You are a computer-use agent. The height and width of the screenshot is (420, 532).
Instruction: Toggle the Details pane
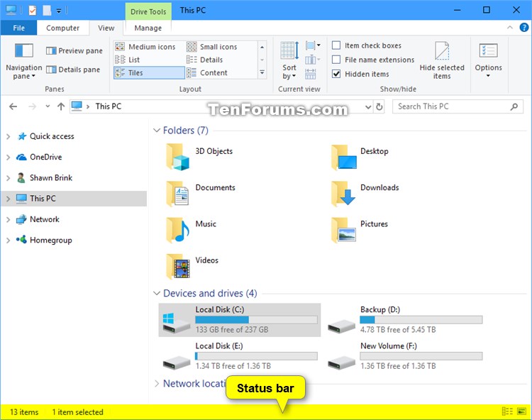[73, 70]
